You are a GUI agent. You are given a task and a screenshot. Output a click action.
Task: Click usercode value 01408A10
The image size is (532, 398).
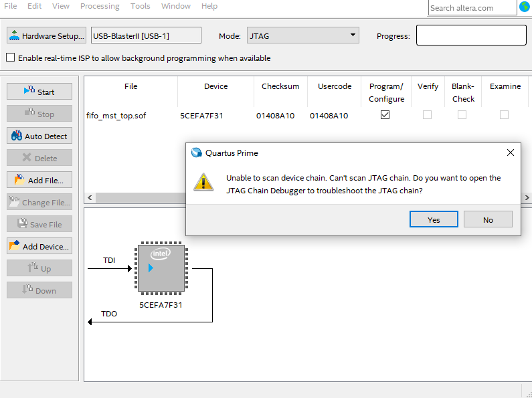tap(329, 116)
